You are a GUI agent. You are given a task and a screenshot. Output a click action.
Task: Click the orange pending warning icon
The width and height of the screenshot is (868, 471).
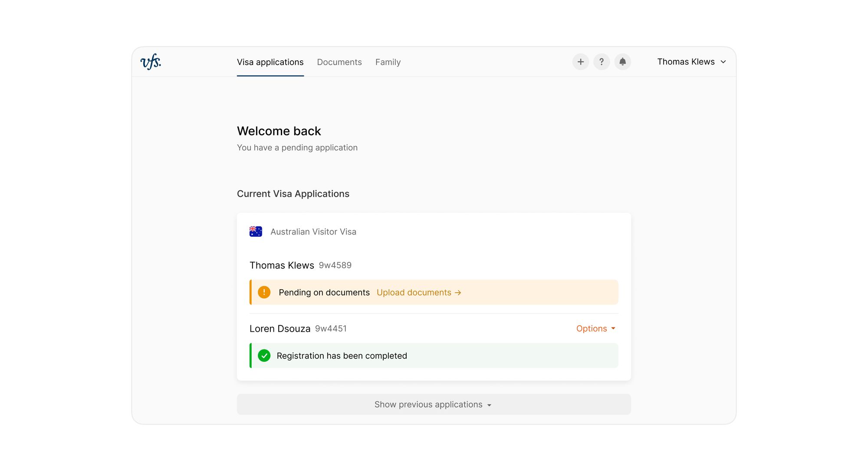(264, 292)
